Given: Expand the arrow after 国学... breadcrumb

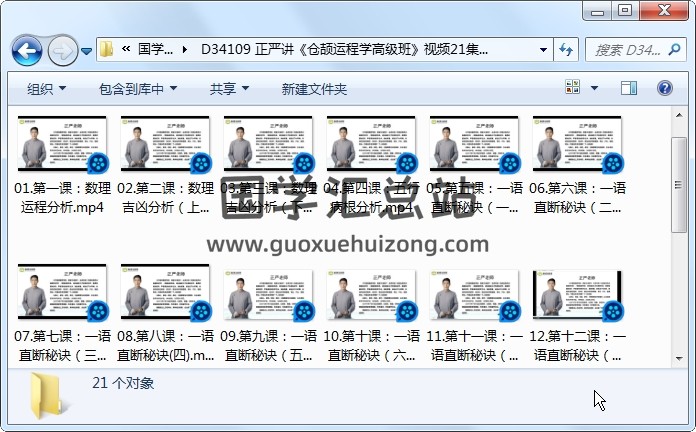Looking at the screenshot, I should [185, 50].
